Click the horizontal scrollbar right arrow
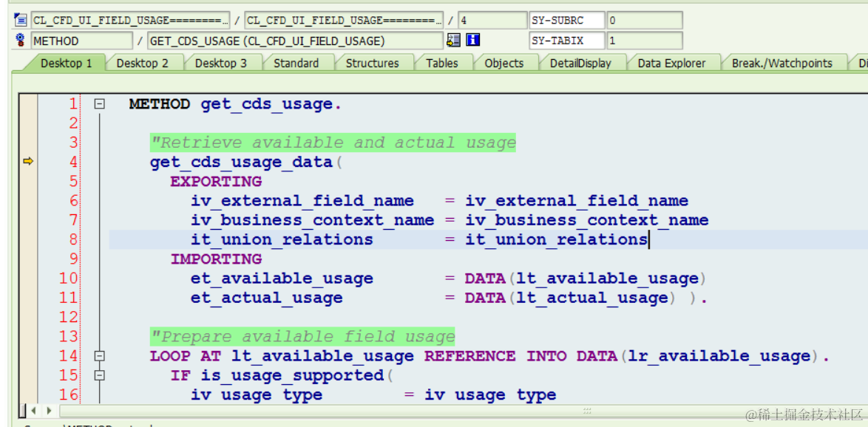This screenshot has height=427, width=868. pyautogui.click(x=50, y=411)
